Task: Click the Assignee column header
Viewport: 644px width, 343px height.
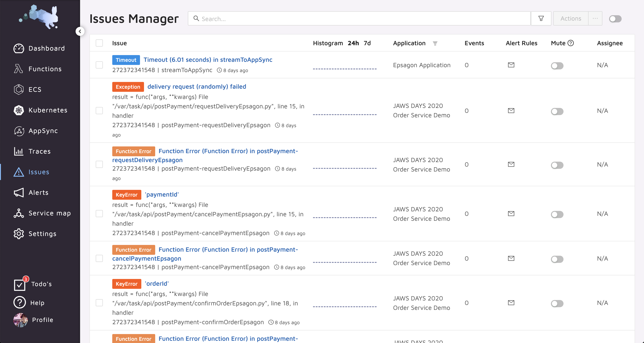Action: click(x=610, y=43)
